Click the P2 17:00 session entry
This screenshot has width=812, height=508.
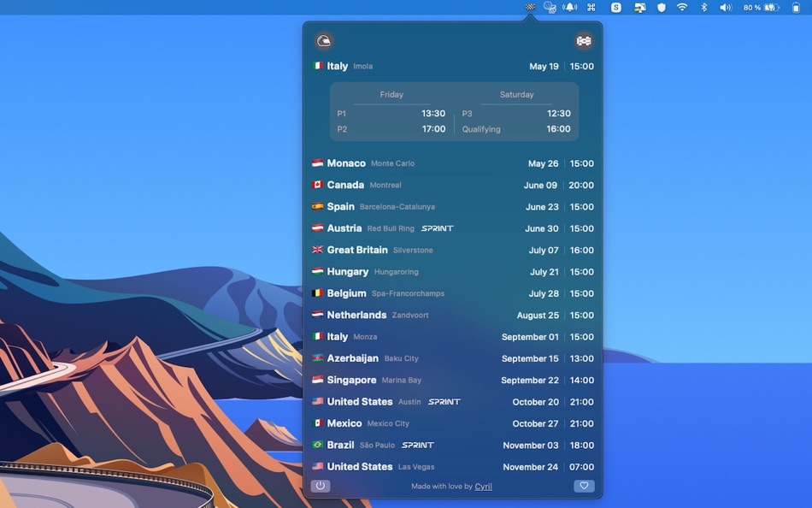(391, 129)
